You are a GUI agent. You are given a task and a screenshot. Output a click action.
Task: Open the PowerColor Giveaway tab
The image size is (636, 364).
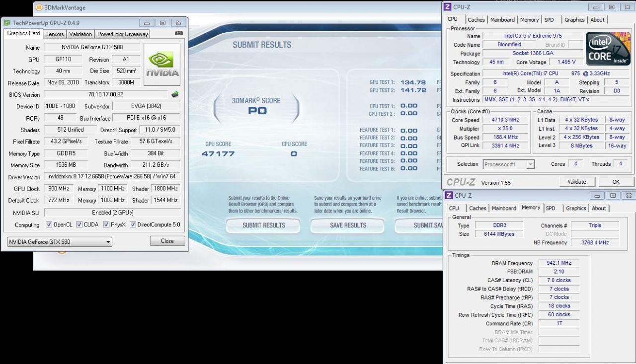(x=122, y=34)
